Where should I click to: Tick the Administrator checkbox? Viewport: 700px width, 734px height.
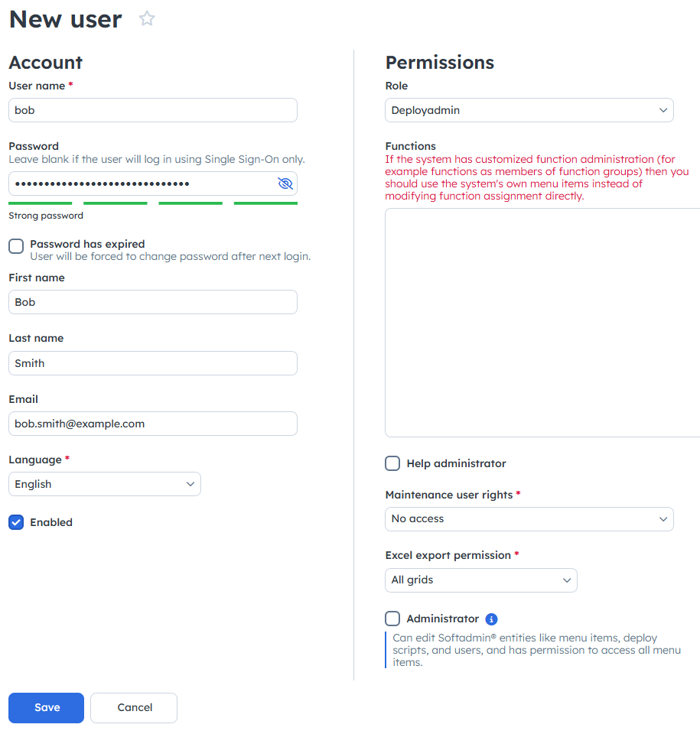click(x=392, y=619)
